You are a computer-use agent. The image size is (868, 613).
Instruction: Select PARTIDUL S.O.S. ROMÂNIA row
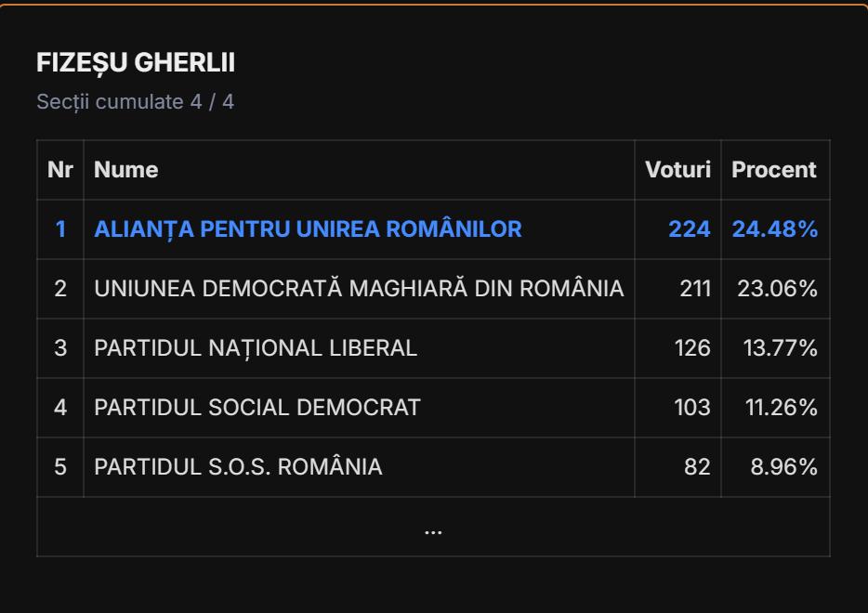pyautogui.click(x=238, y=467)
